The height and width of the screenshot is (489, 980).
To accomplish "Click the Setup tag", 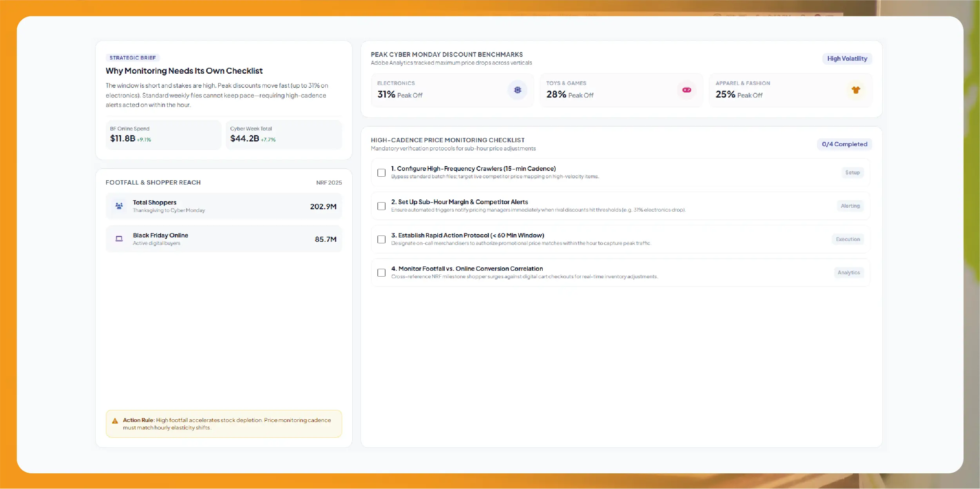I will (852, 172).
